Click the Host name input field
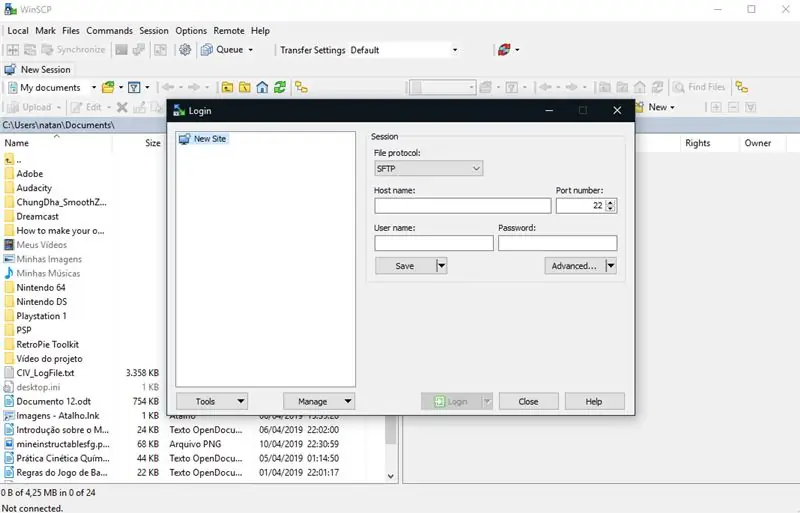Image resolution: width=800 pixels, height=513 pixels. [x=463, y=206]
